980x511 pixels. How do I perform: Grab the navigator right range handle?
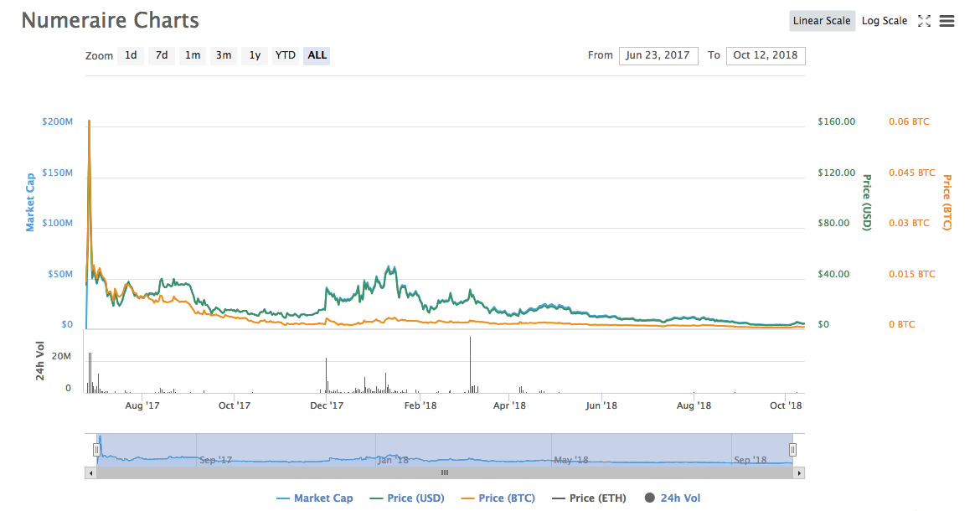(792, 449)
